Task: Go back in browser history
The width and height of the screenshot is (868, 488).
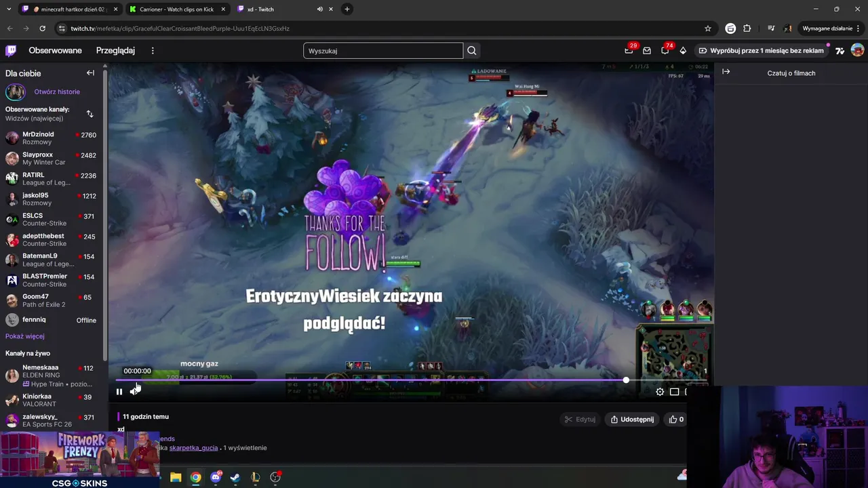Action: coord(9,28)
